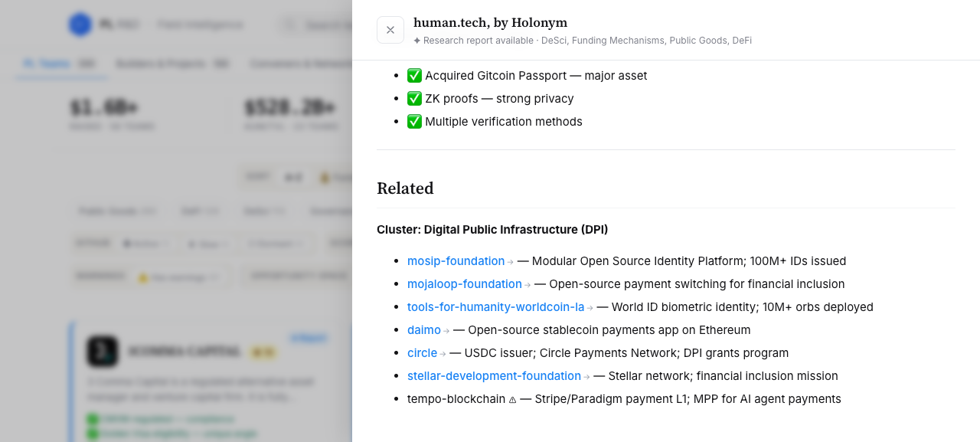This screenshot has width=980, height=442.
Task: Open the tools-for-humanity-worldcoin-la link
Action: click(x=495, y=307)
